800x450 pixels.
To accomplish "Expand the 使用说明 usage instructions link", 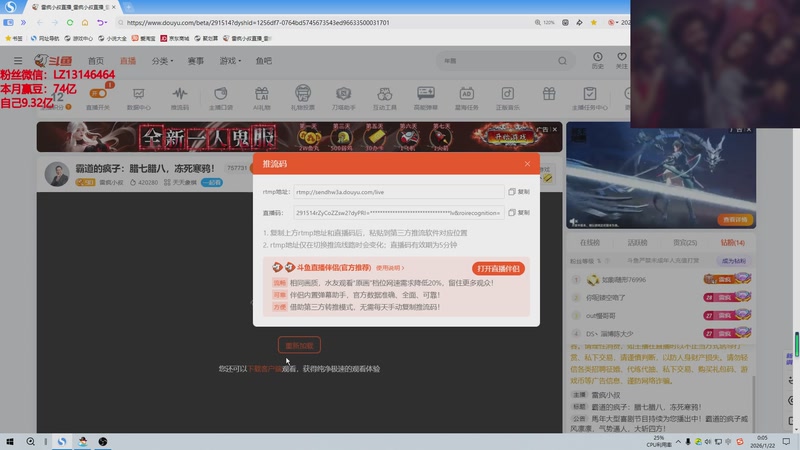I will (x=390, y=268).
